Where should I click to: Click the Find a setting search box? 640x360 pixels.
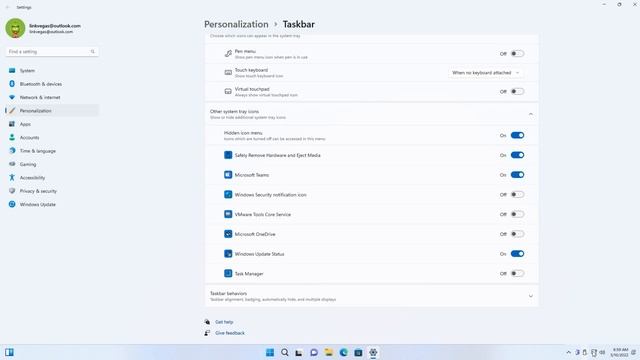(52, 52)
